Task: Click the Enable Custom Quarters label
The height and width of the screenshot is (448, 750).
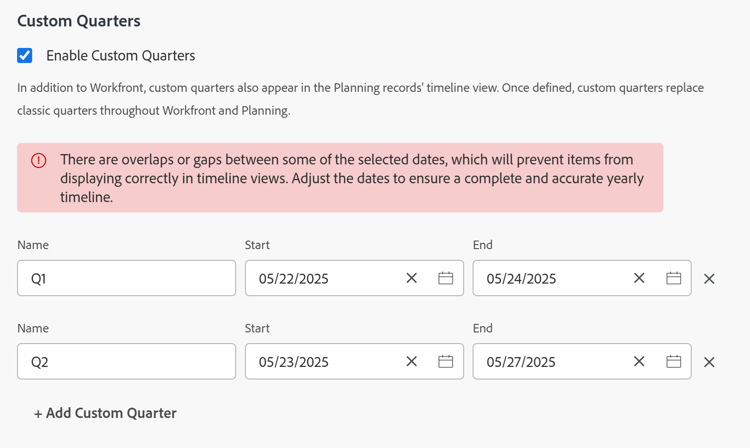Action: coord(120,56)
